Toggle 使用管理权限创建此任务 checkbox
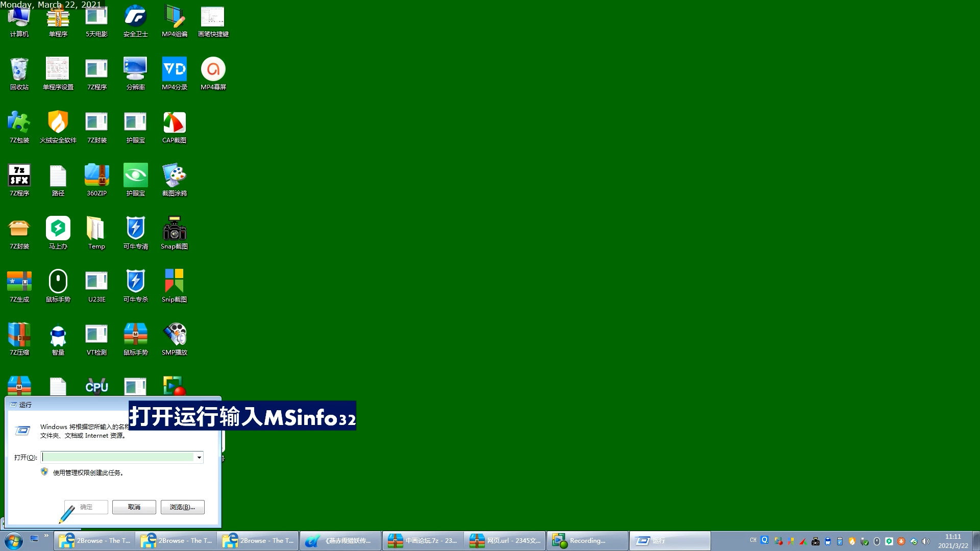This screenshot has width=980, height=551. tap(44, 472)
